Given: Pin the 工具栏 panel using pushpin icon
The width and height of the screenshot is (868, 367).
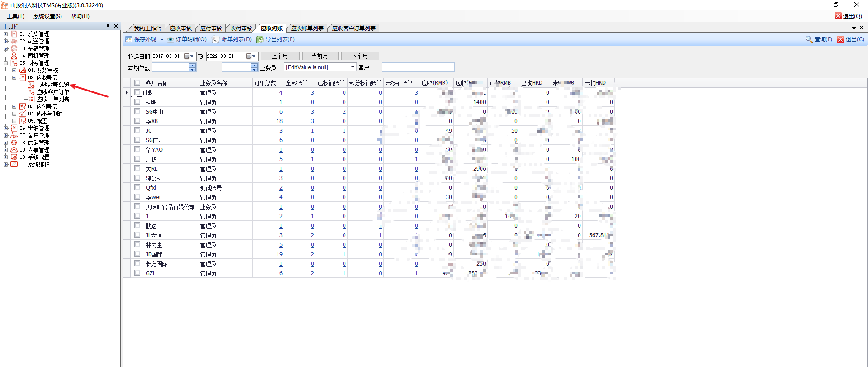Looking at the screenshot, I should coord(108,26).
